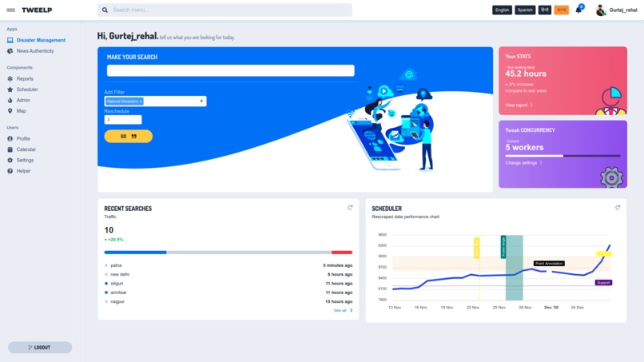Click the Admin flame icon
Screen dimensions: 644x362
point(10,100)
